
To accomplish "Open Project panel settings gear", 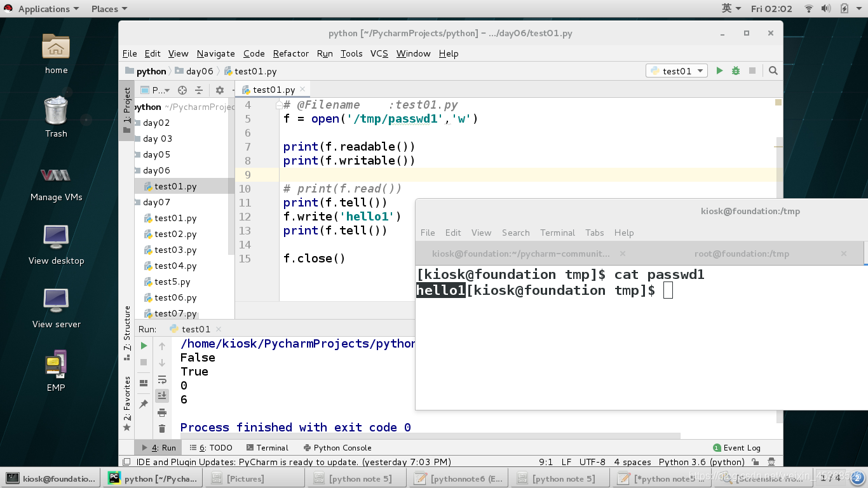I will click(220, 90).
